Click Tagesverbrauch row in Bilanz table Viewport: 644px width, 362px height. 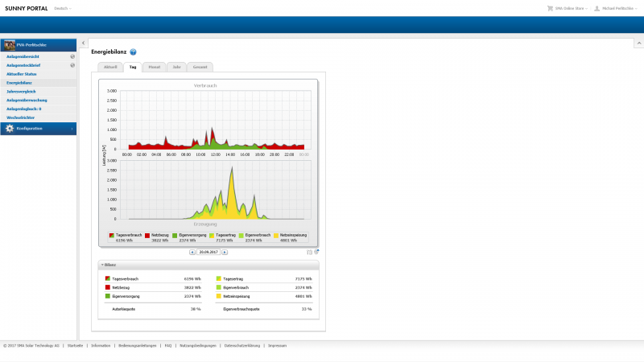point(153,278)
